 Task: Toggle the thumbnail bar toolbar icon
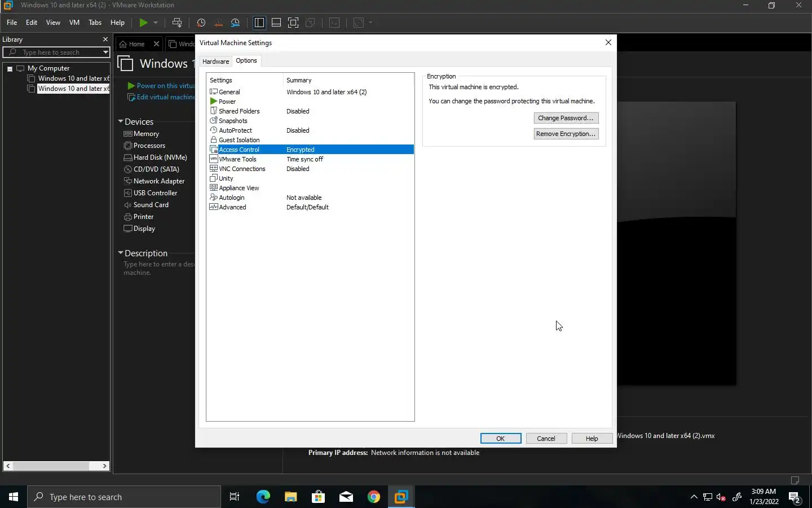[276, 23]
